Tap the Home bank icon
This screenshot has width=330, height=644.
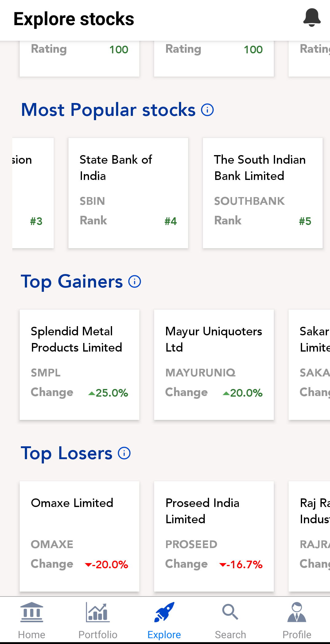(32, 612)
